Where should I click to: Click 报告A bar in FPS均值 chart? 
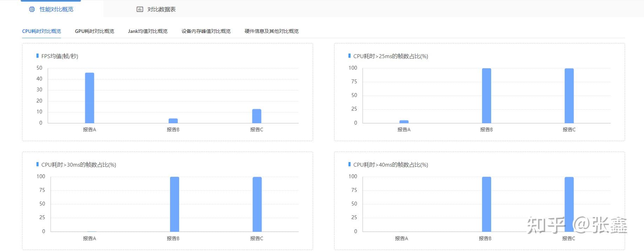(90, 98)
